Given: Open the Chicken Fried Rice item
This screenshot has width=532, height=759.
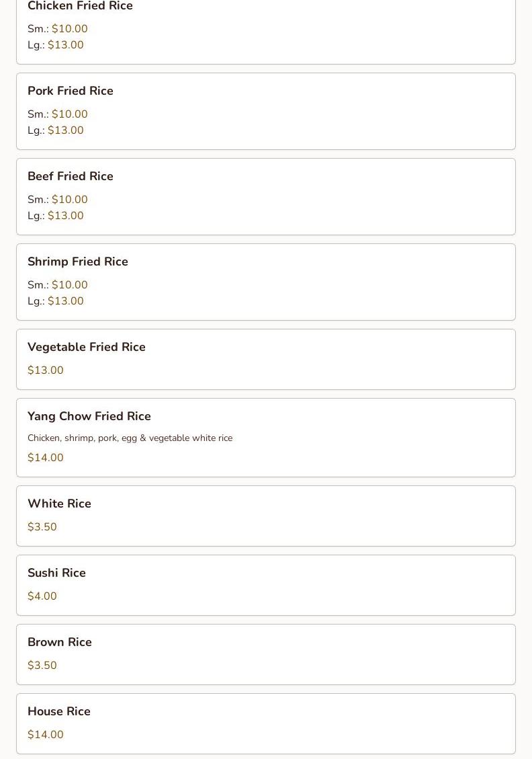Looking at the screenshot, I should point(80,7).
